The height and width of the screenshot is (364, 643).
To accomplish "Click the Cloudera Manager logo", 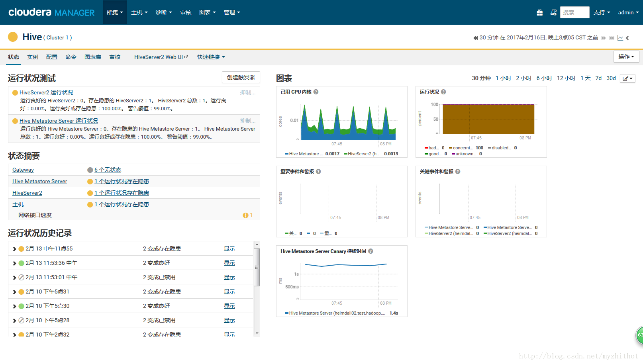I will click(51, 12).
